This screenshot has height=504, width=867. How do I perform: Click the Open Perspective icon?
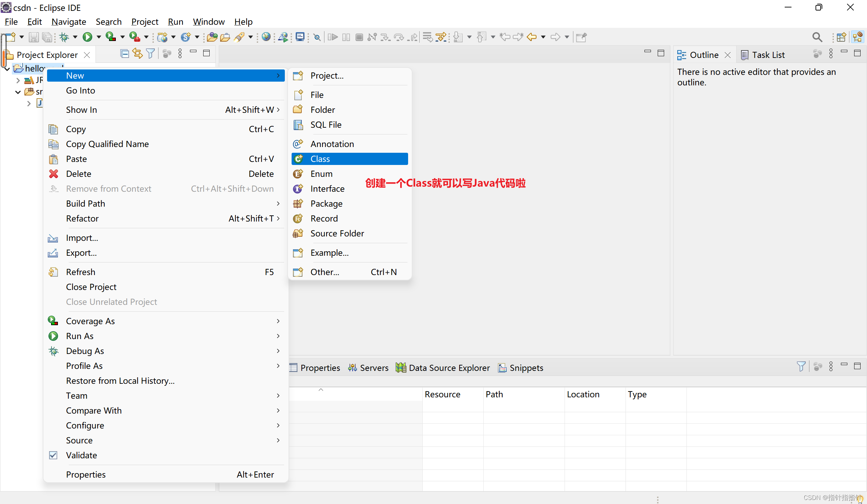[x=841, y=37]
